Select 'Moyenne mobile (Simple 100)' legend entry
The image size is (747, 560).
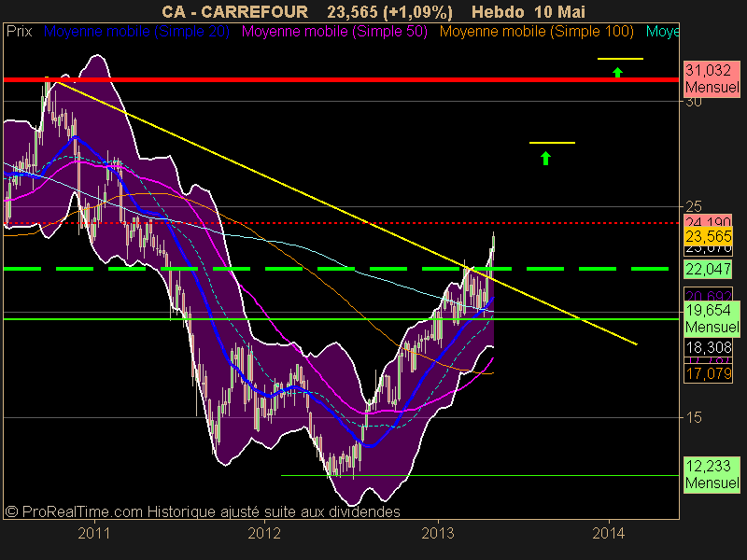pos(536,32)
